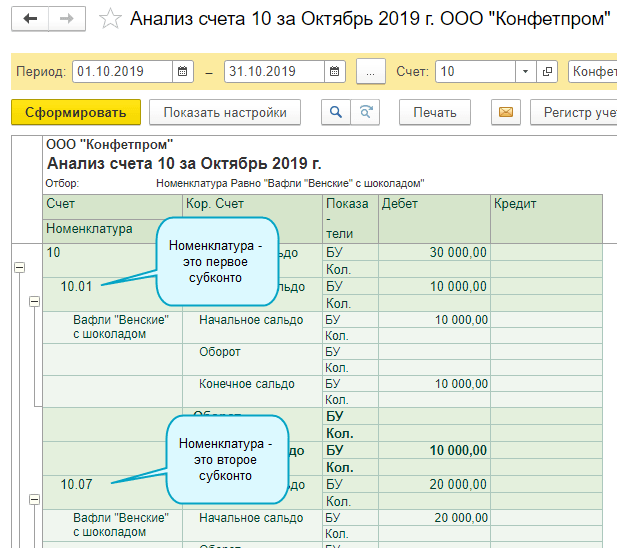Click the debit value 20 000,00 for 10.07
Viewport: 617px width, 556px height.
click(458, 484)
